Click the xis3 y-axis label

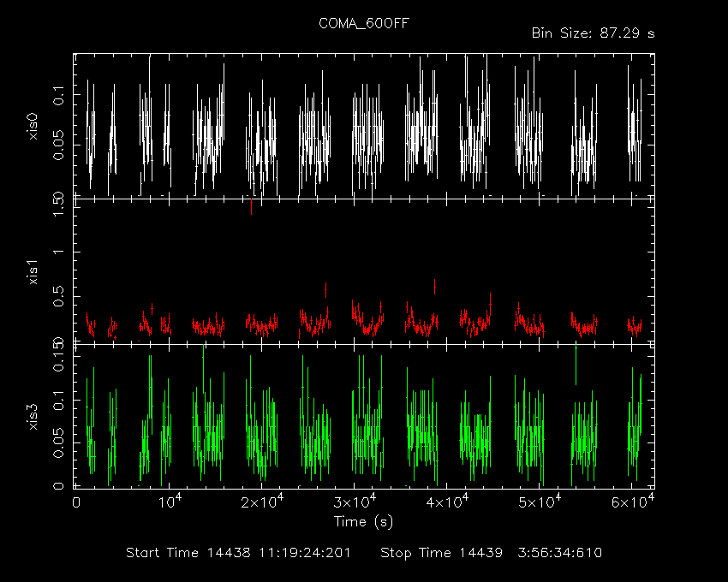coord(33,417)
